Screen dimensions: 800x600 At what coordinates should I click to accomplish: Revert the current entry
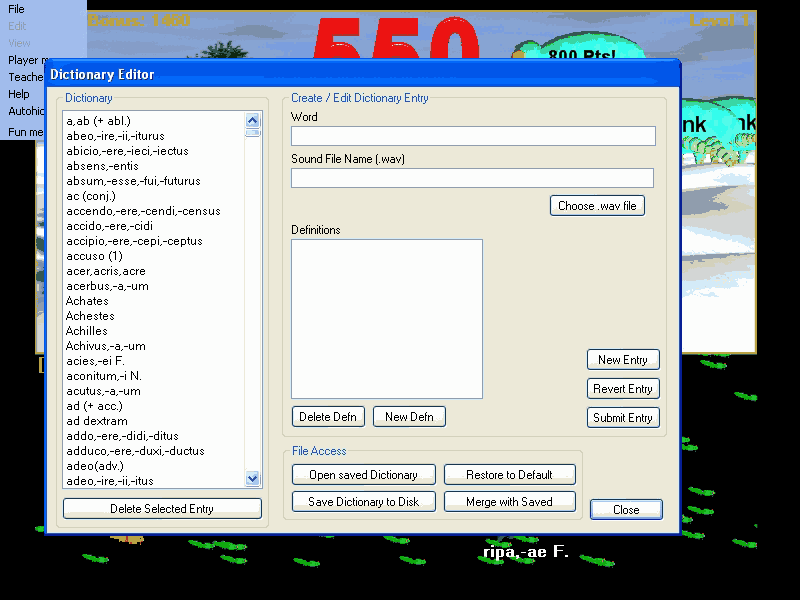coord(622,388)
